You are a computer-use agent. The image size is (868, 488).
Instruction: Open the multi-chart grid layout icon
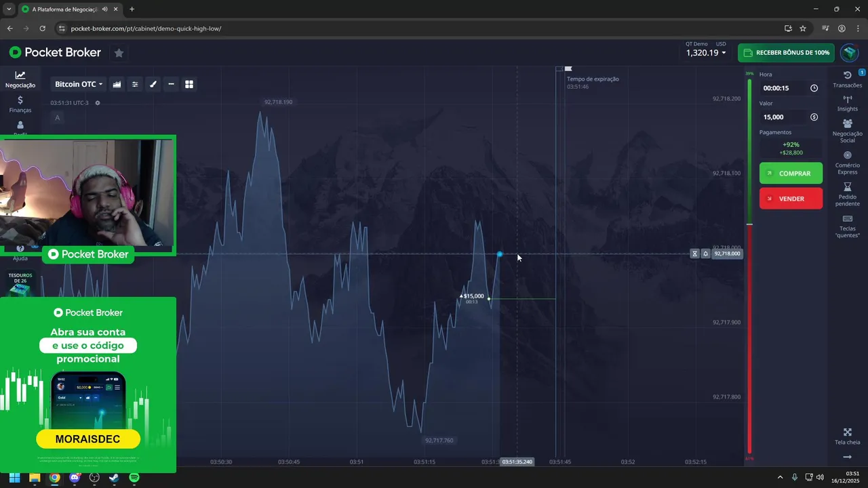(x=189, y=84)
